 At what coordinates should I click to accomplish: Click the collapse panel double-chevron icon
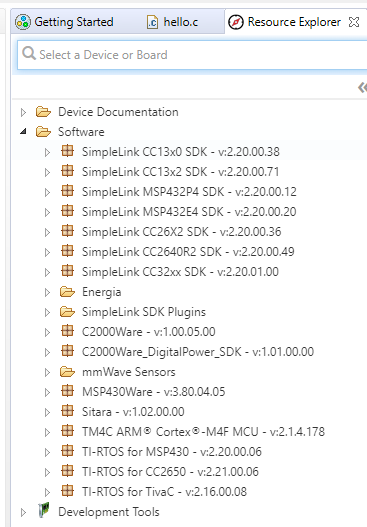[x=362, y=88]
